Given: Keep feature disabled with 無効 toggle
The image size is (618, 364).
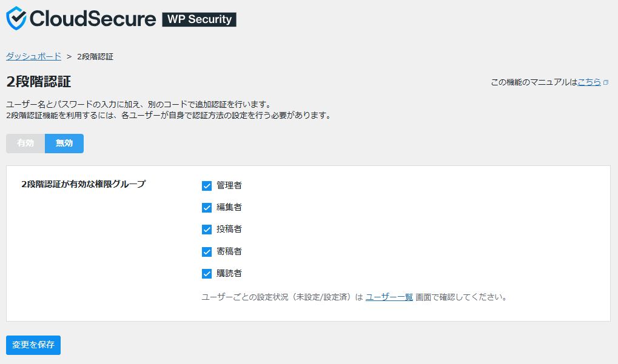Looking at the screenshot, I should [64, 144].
